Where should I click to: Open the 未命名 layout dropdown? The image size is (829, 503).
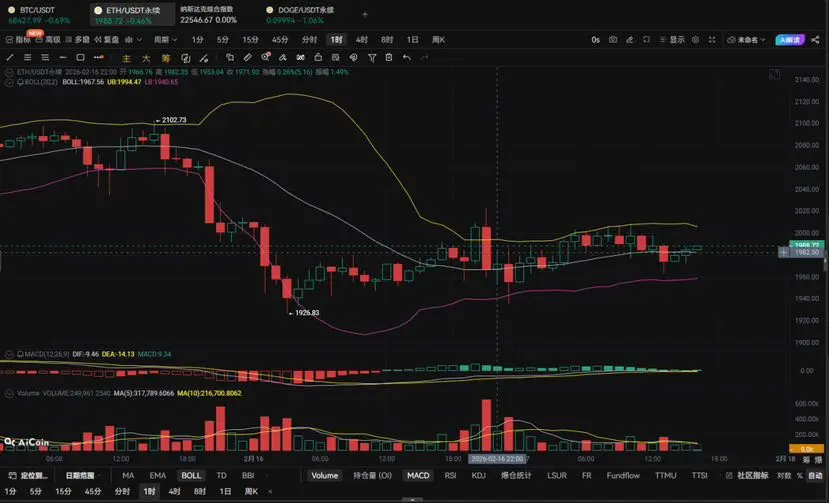point(747,40)
